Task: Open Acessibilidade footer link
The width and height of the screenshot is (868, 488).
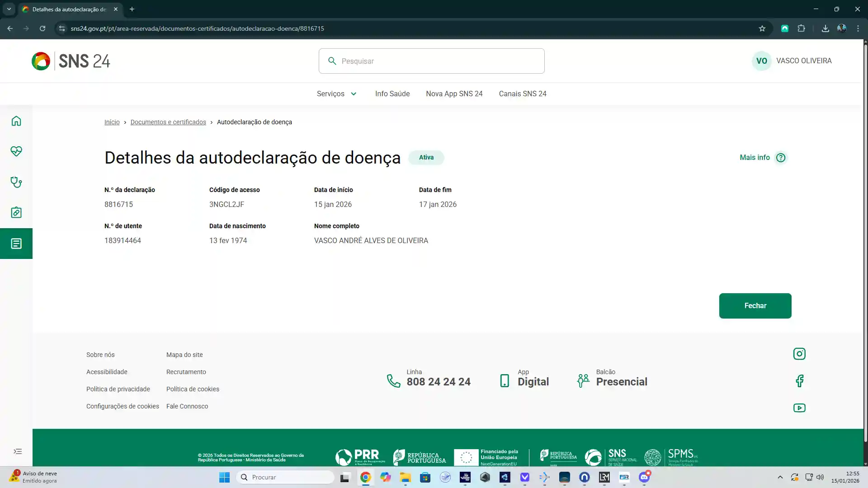Action: [107, 372]
